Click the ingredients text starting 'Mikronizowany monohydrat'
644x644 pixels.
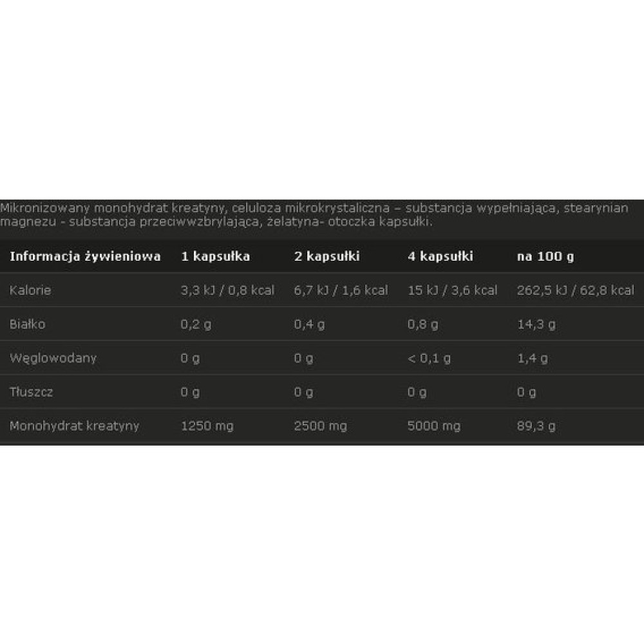314,215
